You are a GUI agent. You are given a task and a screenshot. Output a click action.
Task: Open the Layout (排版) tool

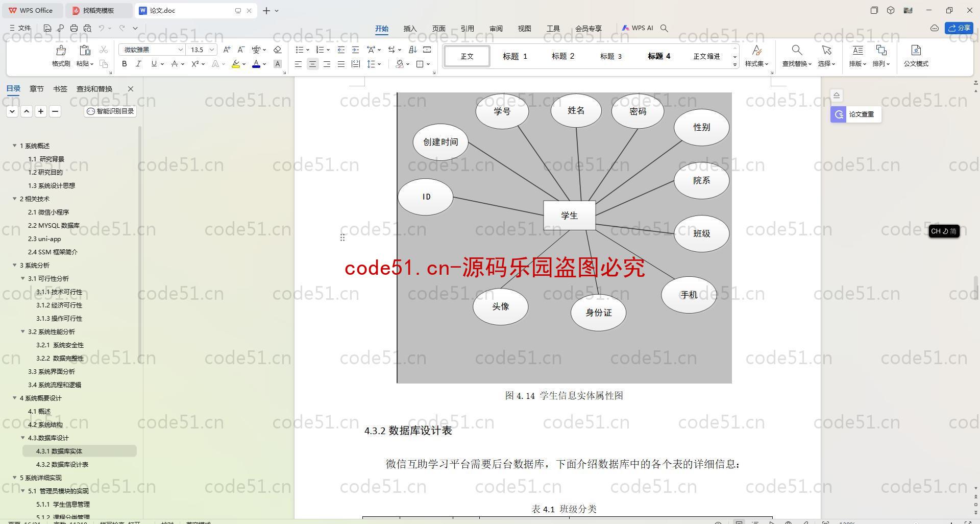(x=857, y=50)
